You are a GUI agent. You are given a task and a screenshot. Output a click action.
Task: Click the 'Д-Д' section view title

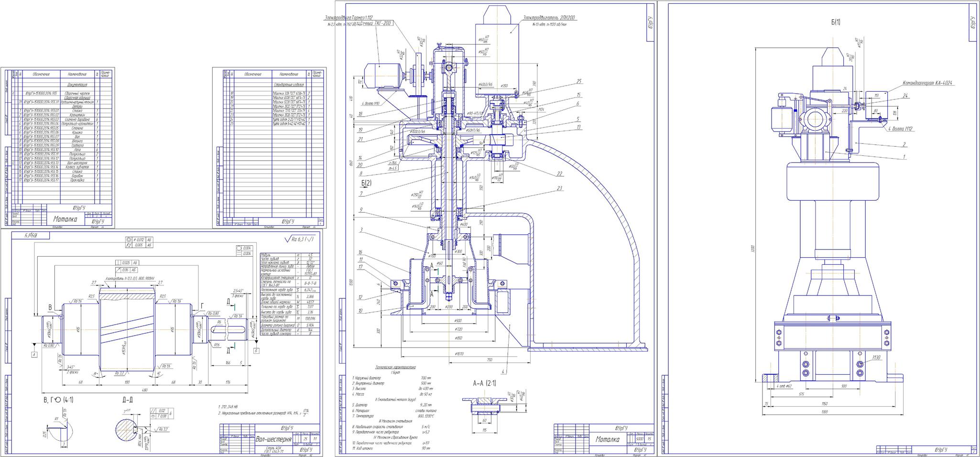coord(128,400)
